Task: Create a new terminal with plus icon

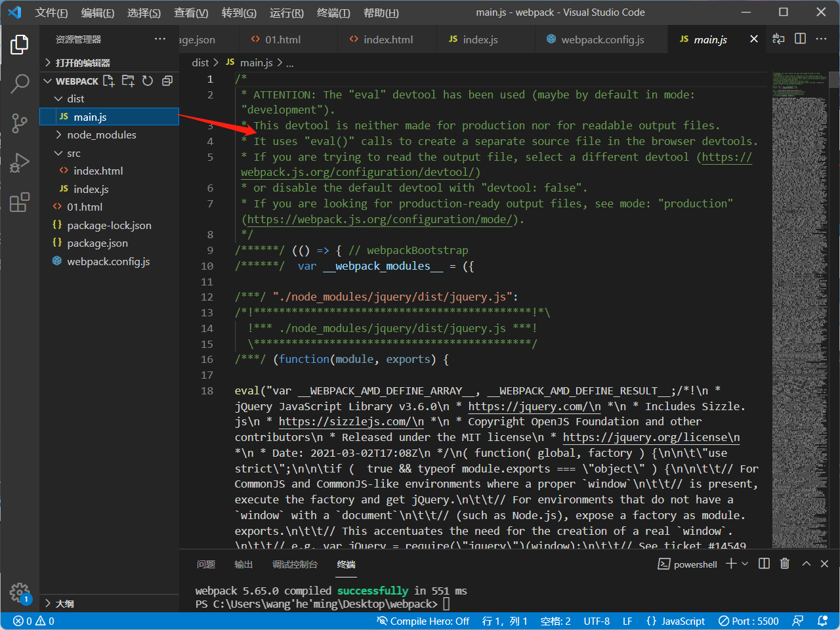Action: 731,564
